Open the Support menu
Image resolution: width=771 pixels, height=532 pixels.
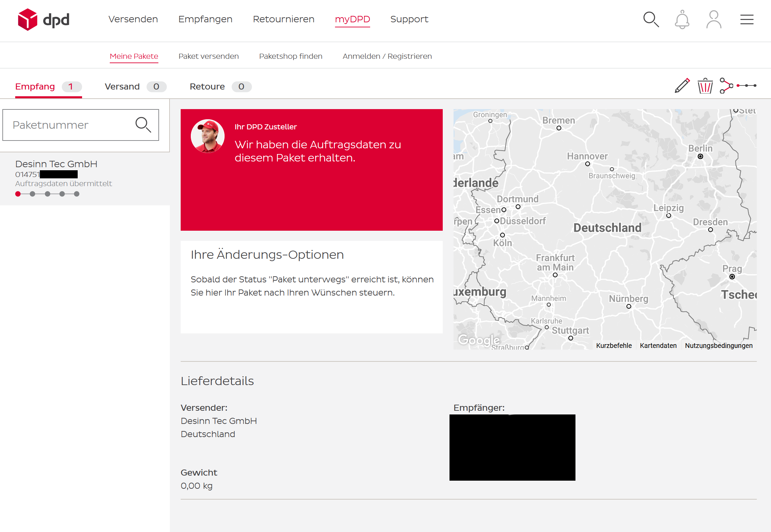click(x=409, y=19)
